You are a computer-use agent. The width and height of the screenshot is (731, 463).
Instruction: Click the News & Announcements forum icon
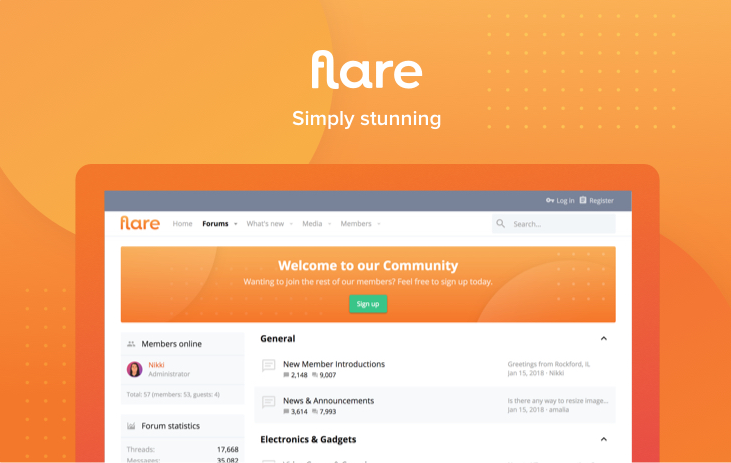pyautogui.click(x=268, y=403)
